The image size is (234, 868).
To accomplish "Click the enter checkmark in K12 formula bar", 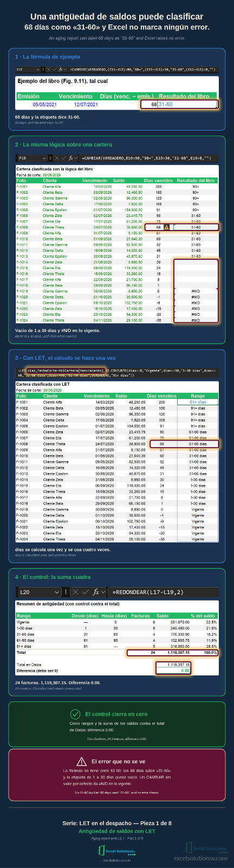I will [x=54, y=69].
